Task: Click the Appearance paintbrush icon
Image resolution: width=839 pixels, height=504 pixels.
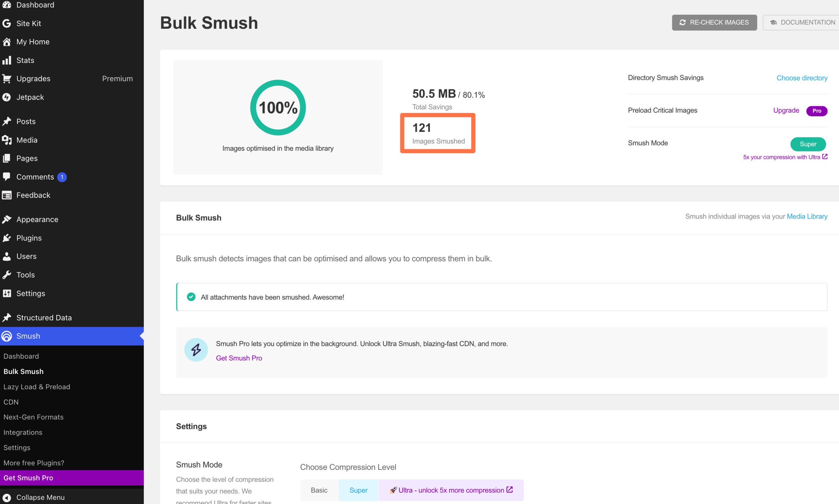Action: tap(7, 219)
